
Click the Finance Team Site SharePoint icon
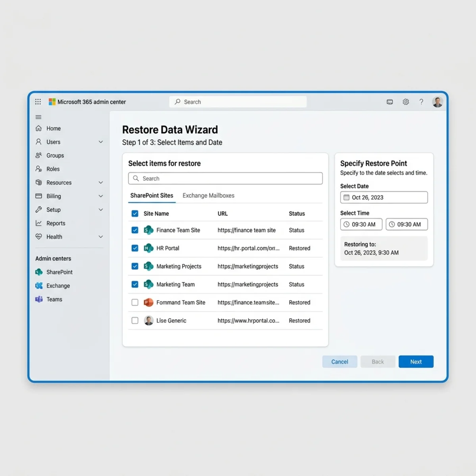pos(148,230)
